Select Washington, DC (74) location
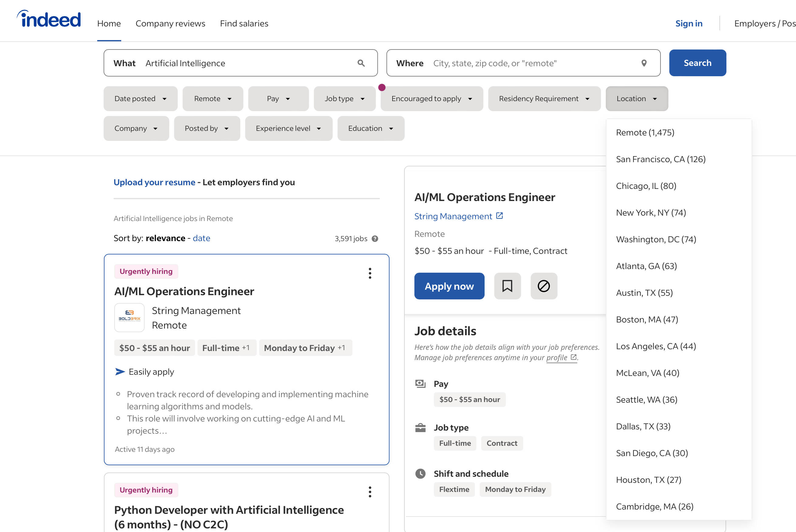796x532 pixels. pos(678,240)
